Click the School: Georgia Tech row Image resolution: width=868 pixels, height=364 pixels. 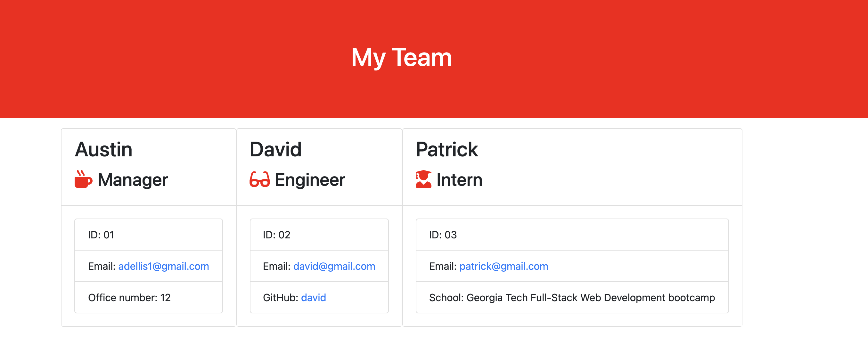tap(571, 298)
